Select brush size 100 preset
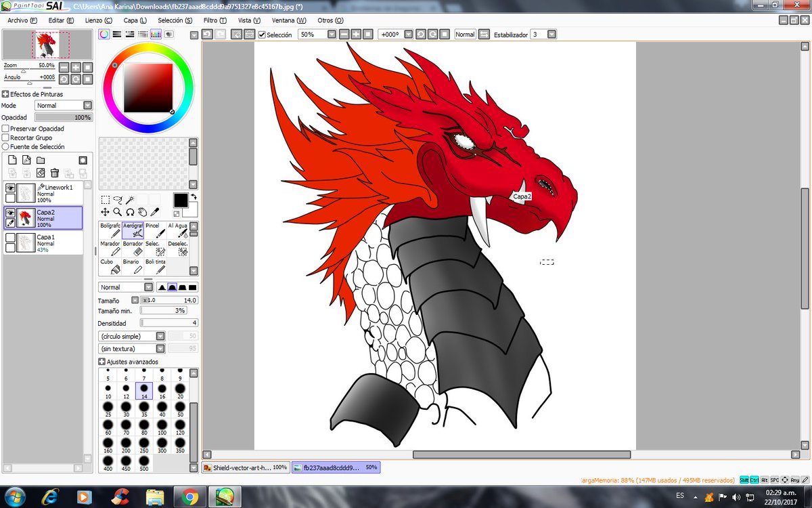 point(162,427)
